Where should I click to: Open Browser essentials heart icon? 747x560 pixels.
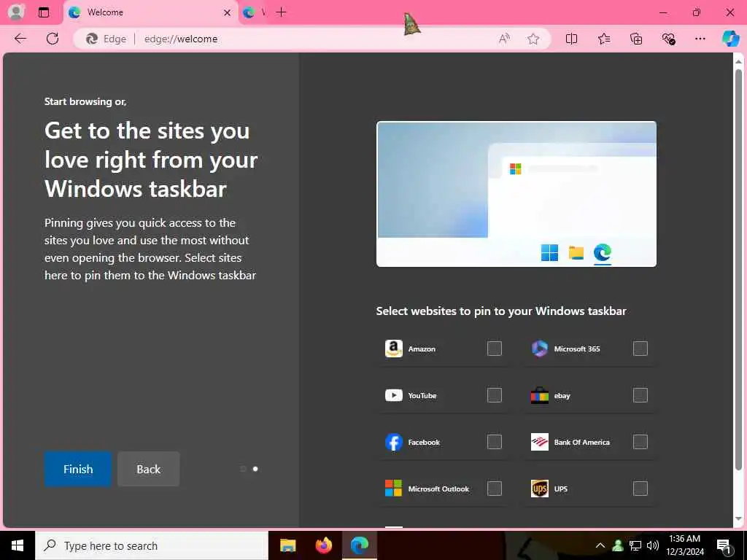coord(668,39)
